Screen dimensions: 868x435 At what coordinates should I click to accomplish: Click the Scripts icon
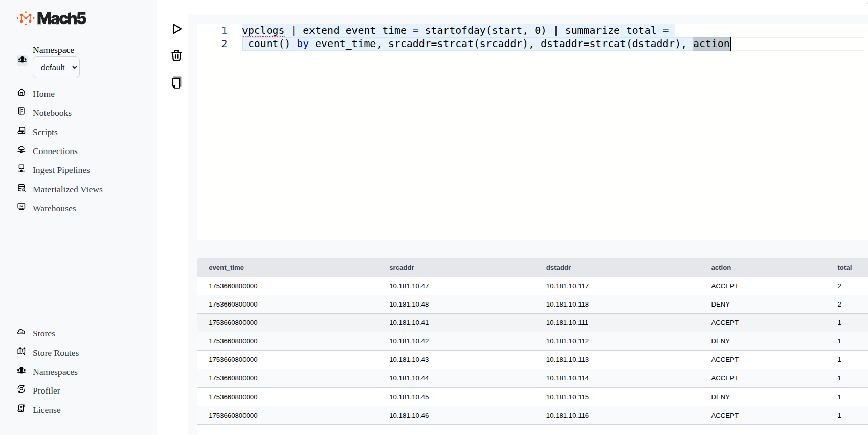(x=21, y=131)
